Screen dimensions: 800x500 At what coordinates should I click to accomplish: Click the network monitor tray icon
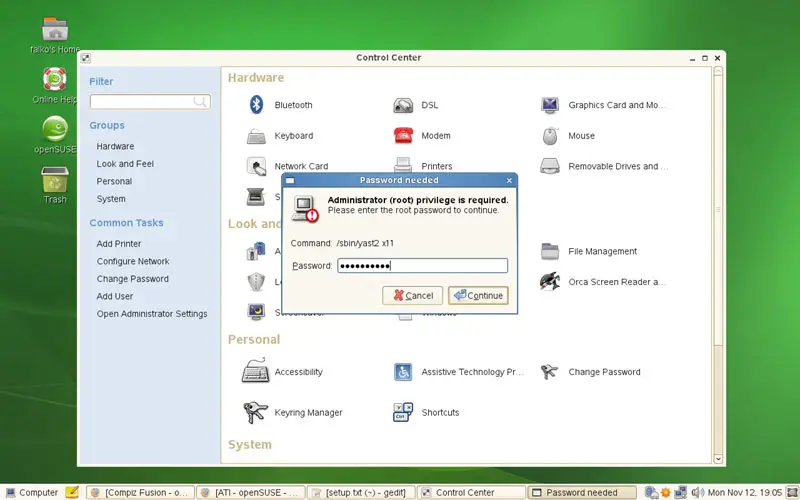coord(680,492)
